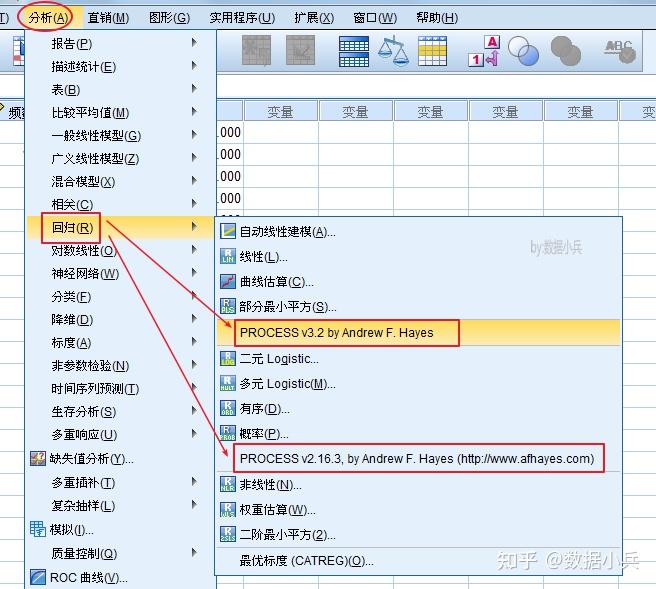Expand the 表(B) submenu
The height and width of the screenshot is (589, 656).
[x=120, y=90]
